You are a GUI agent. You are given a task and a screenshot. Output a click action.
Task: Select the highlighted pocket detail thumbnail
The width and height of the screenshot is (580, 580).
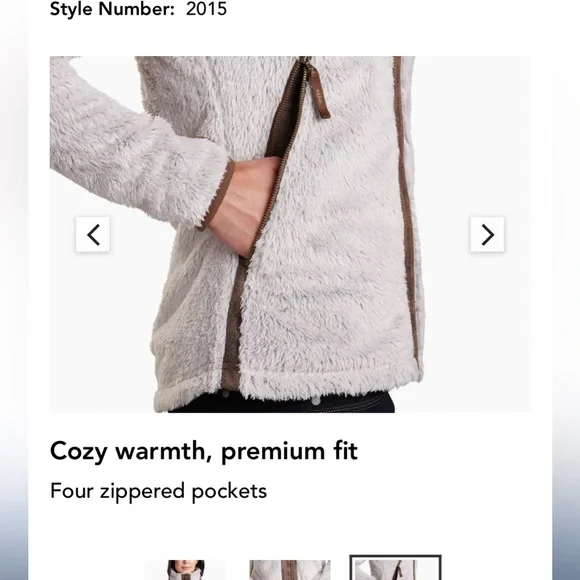pyautogui.click(x=395, y=568)
